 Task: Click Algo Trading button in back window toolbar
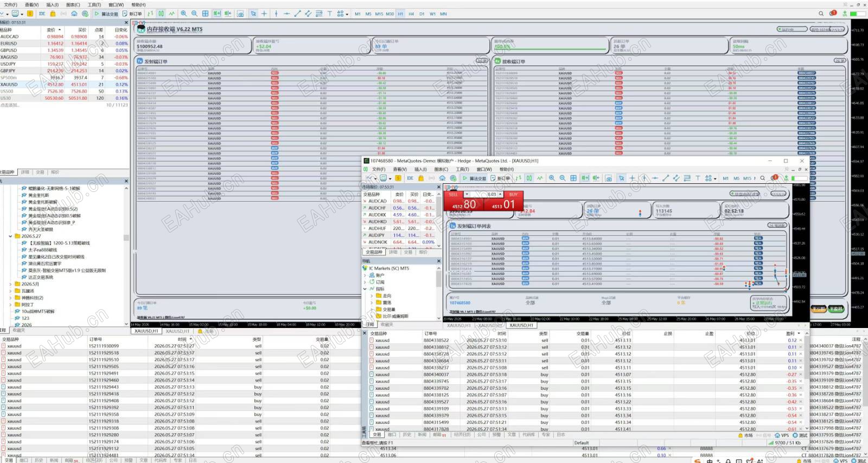(106, 14)
